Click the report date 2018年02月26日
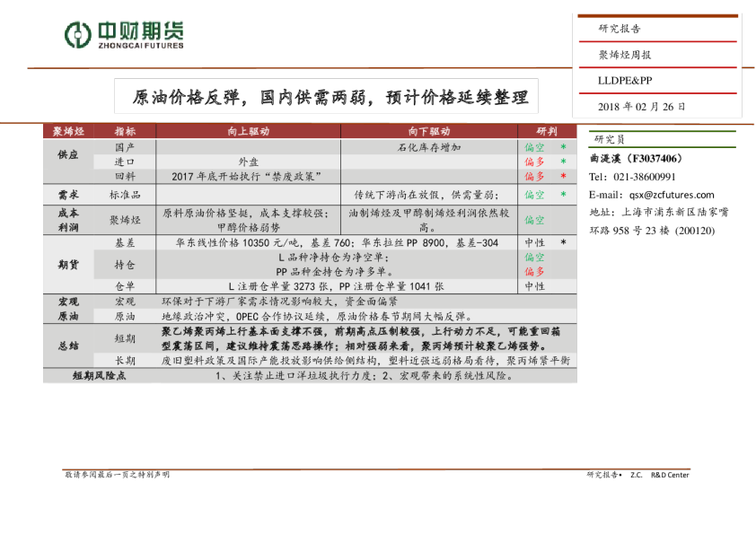The height and width of the screenshot is (534, 756). pos(642,106)
